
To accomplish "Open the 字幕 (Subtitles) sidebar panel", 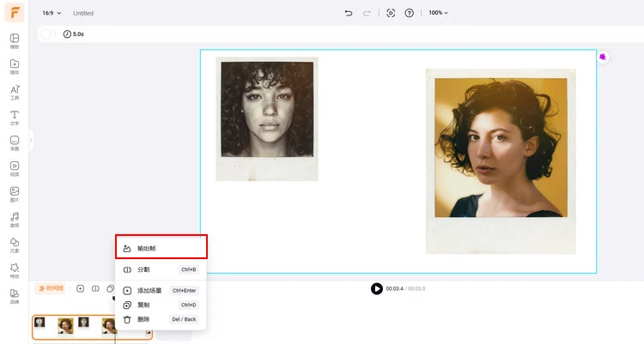I will 15,143.
